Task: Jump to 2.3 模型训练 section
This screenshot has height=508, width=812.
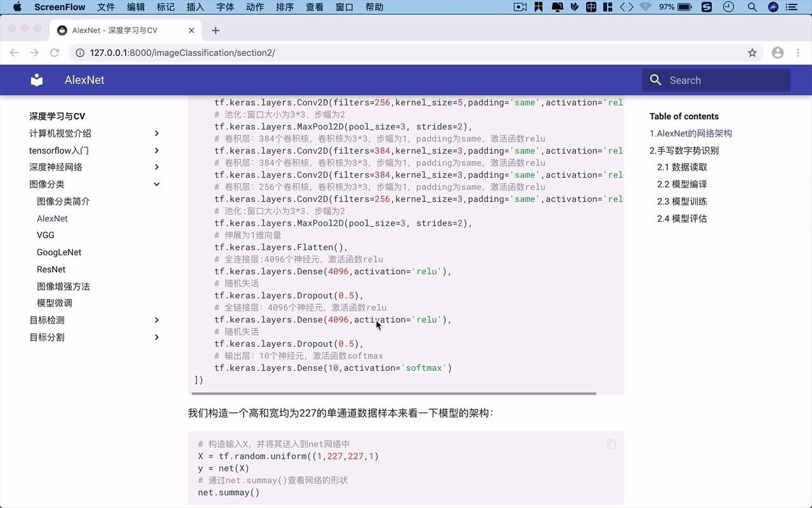Action: pos(682,201)
